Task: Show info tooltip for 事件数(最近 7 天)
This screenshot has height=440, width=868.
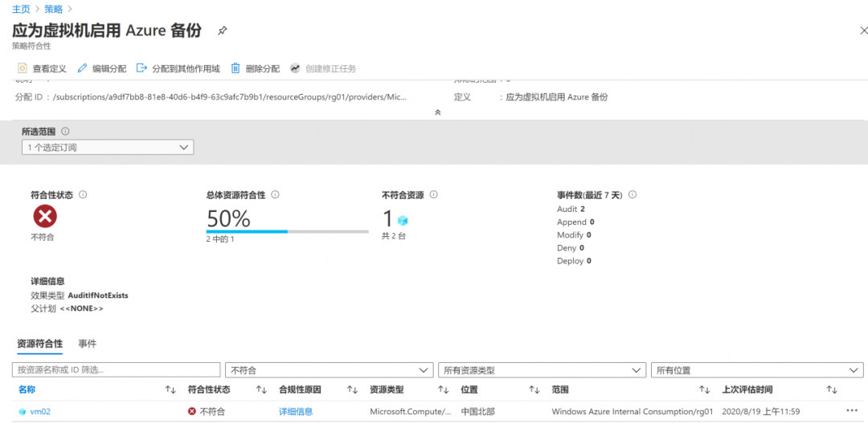Action: click(x=633, y=194)
